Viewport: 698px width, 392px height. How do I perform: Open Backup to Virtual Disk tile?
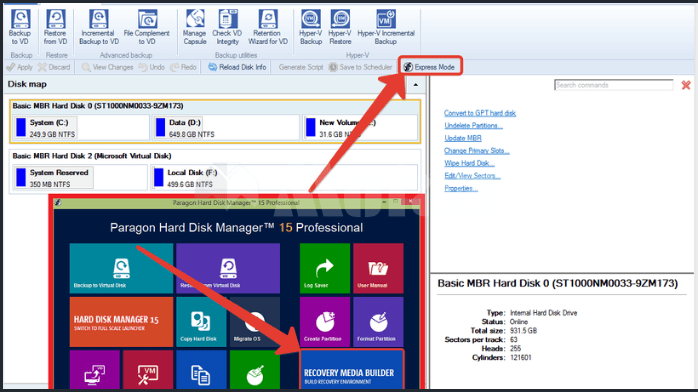pyautogui.click(x=121, y=268)
